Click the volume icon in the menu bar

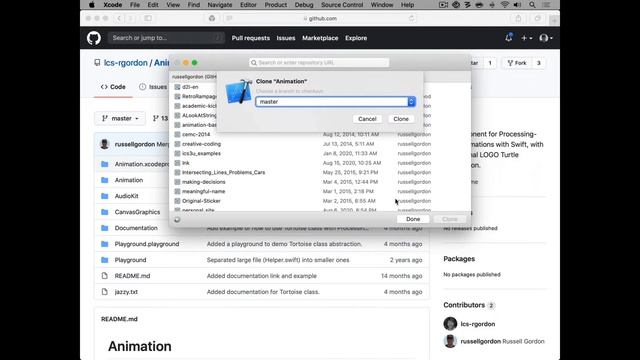[x=518, y=5]
